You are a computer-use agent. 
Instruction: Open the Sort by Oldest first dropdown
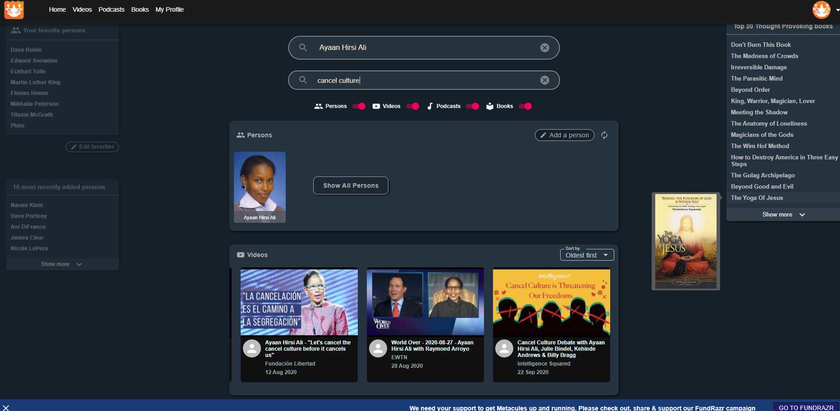(x=587, y=255)
